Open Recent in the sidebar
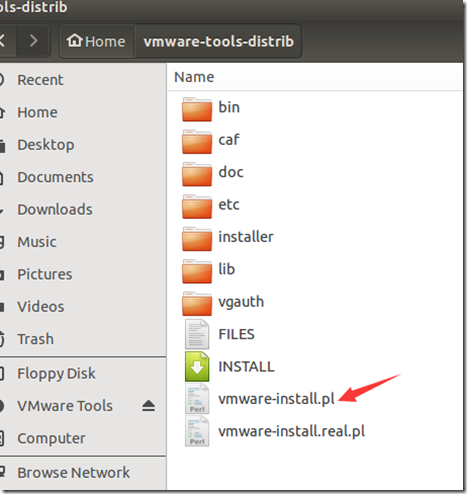 [40, 80]
